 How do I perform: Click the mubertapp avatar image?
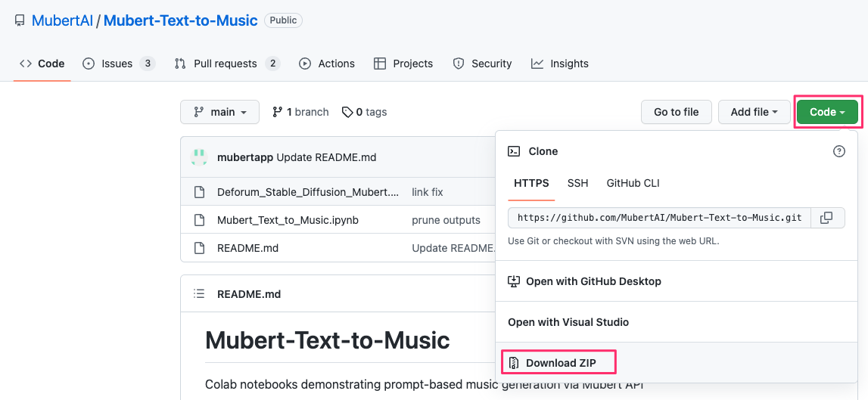point(199,157)
